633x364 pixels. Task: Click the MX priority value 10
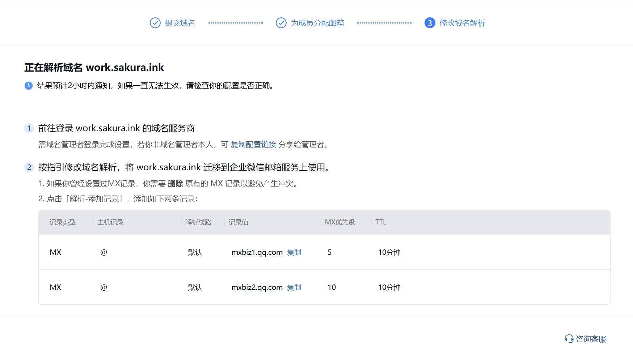click(332, 287)
